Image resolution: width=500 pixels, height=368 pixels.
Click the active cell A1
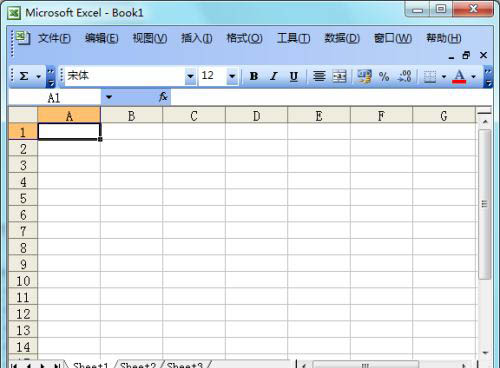(69, 131)
